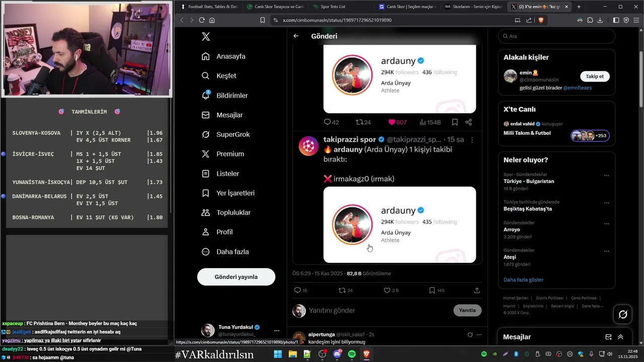Viewport: 644px width, 362px height.
Task: Open the Türkiye - Bulgaristan trend
Action: tap(529, 182)
